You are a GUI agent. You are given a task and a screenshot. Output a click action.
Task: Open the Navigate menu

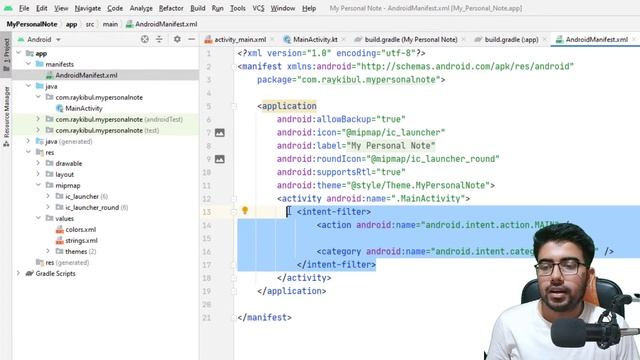(x=88, y=8)
